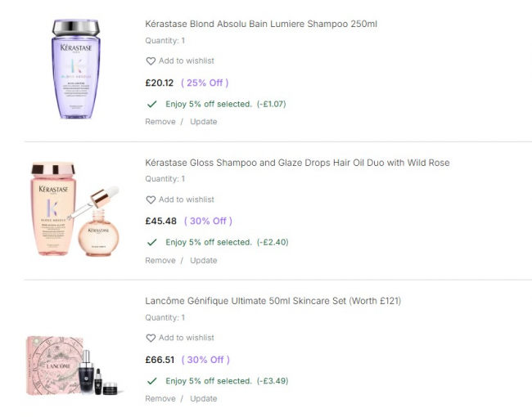Click the wishlist heart for Kérastase Gloss Duo
The image size is (532, 417).
(151, 200)
